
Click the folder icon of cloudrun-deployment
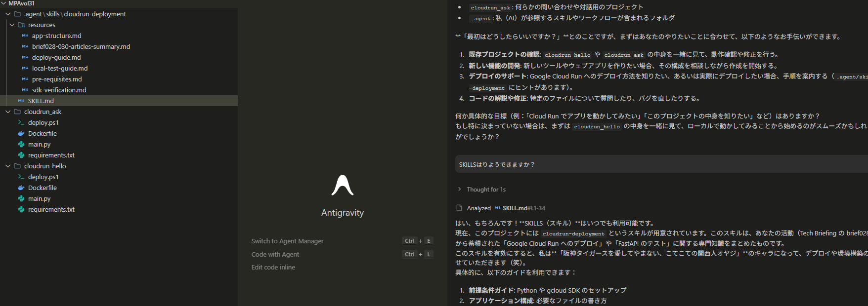(x=17, y=14)
